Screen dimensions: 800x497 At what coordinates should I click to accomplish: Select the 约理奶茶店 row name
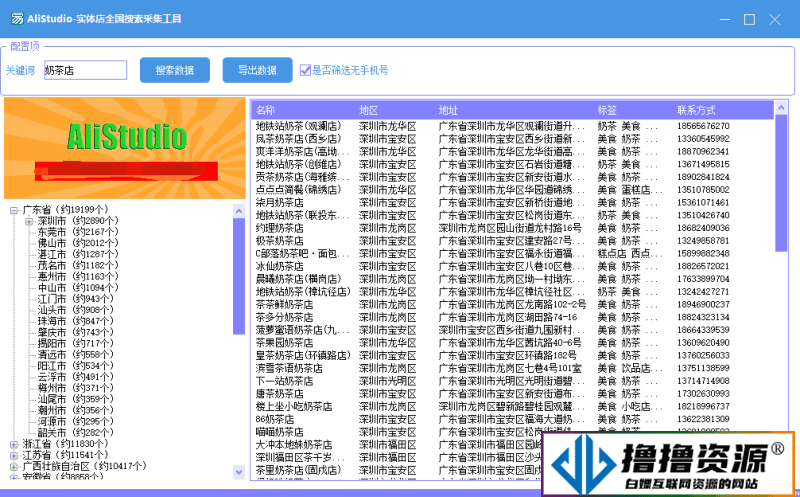tap(280, 228)
